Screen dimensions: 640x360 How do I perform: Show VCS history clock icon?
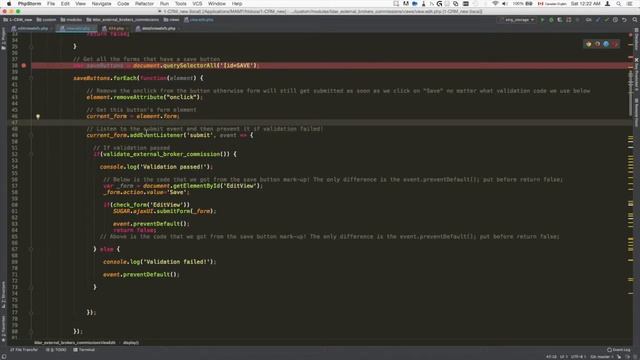[615, 20]
